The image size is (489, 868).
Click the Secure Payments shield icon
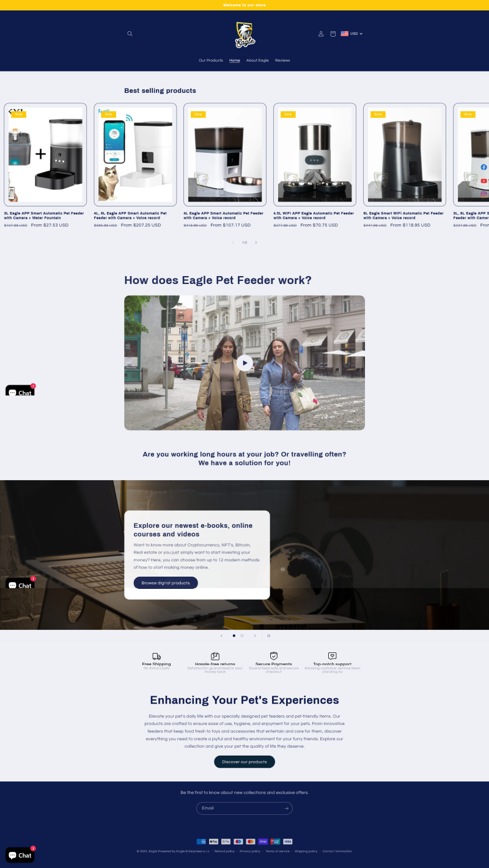tap(274, 656)
